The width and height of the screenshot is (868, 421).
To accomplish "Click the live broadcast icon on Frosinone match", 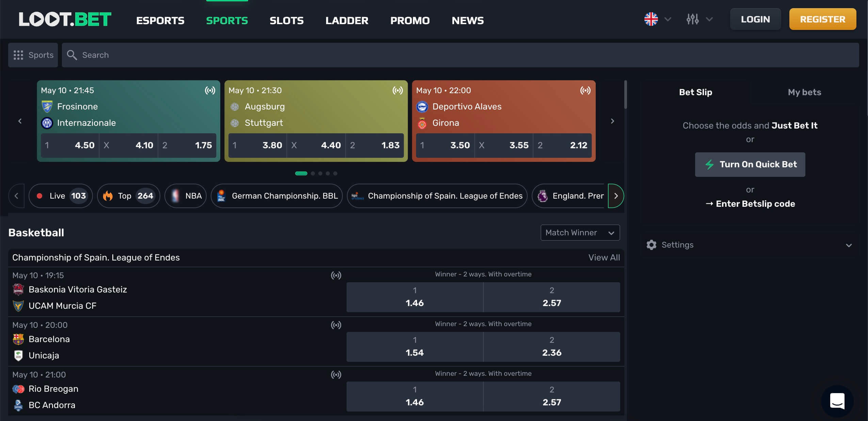I will click(x=210, y=90).
